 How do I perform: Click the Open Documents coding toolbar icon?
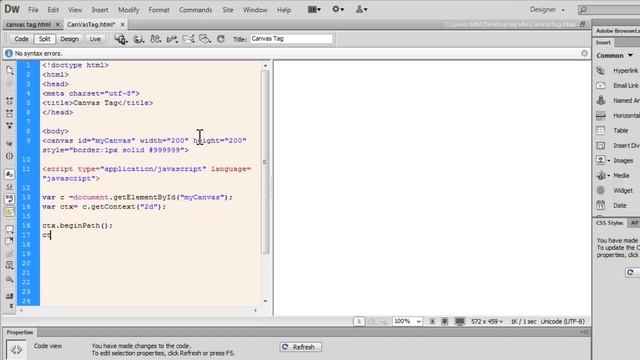tap(9, 70)
